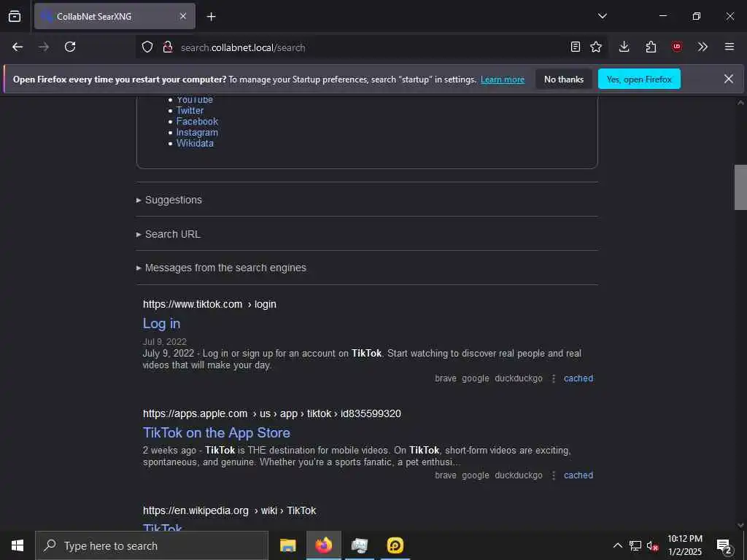Open more options dots for App Store result

point(553,475)
